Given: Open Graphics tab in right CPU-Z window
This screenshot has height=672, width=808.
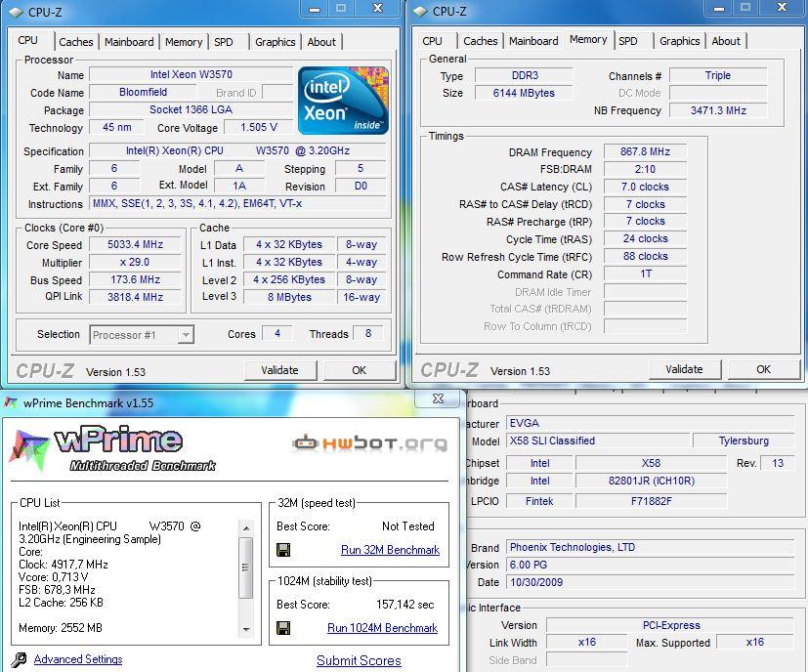Looking at the screenshot, I should coord(680,41).
